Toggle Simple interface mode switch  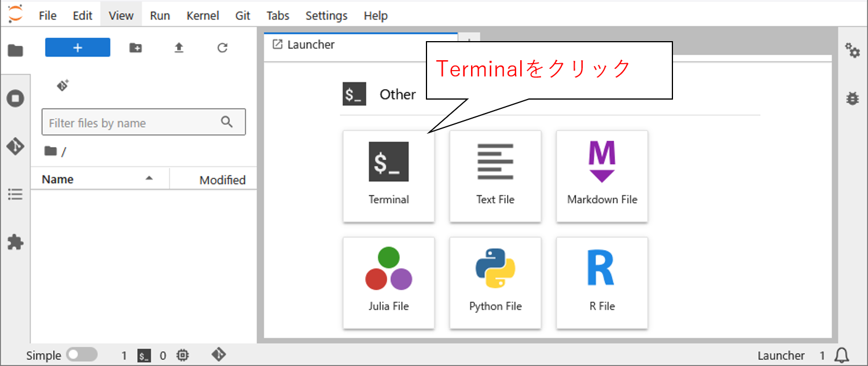click(x=82, y=354)
